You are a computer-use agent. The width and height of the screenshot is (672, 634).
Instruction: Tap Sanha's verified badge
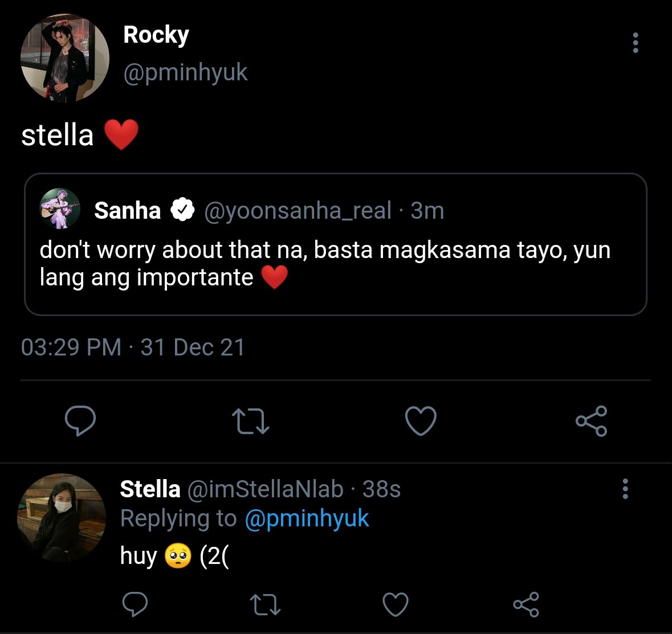[182, 210]
